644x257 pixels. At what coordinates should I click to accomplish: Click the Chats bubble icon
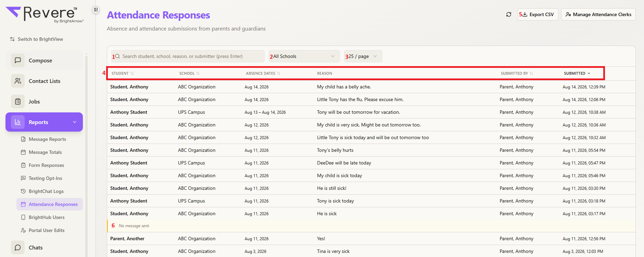point(18,247)
